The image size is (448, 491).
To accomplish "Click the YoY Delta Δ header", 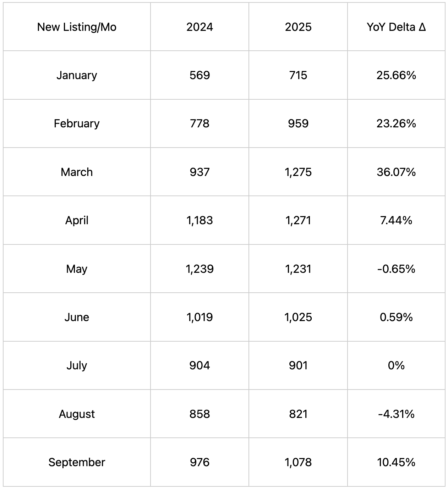I will 396,27.
